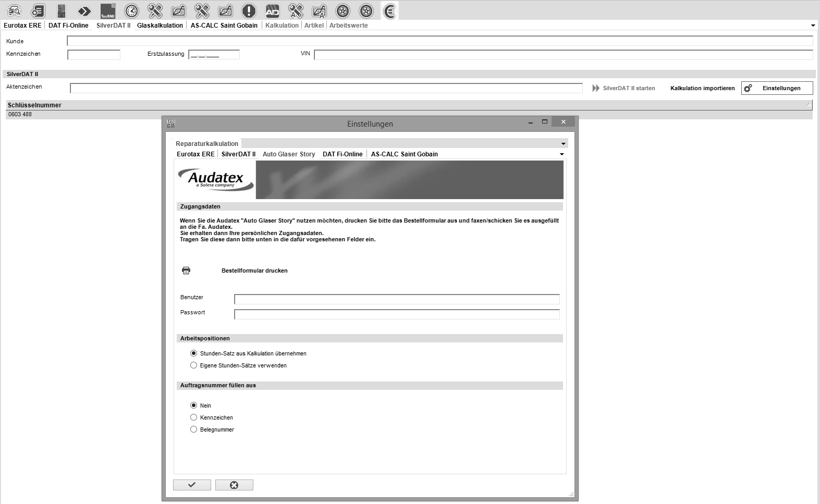The height and width of the screenshot is (504, 820).
Task: Choose Belegnummer radio option
Action: (x=212, y=429)
